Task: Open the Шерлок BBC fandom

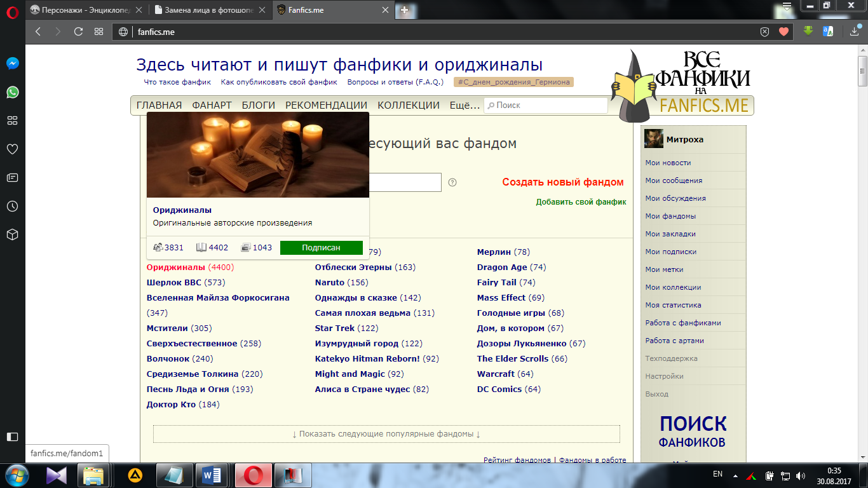Action: coord(173,283)
